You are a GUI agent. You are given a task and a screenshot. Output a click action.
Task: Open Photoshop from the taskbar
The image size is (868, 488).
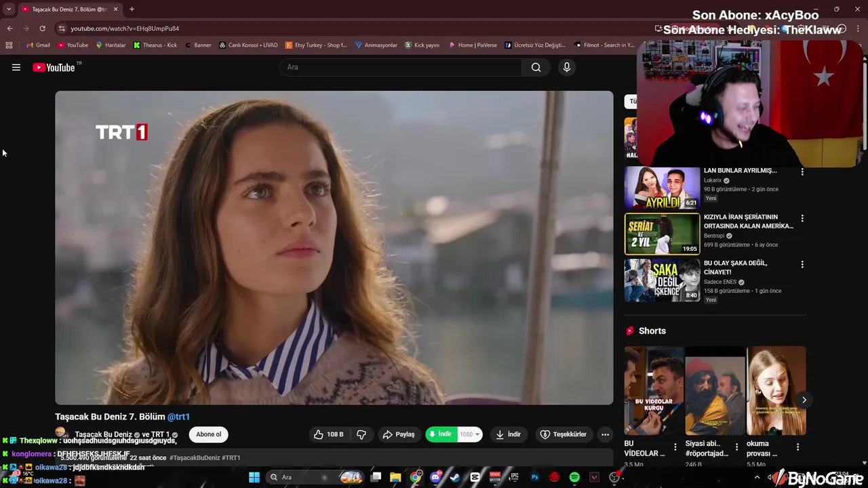tap(534, 477)
